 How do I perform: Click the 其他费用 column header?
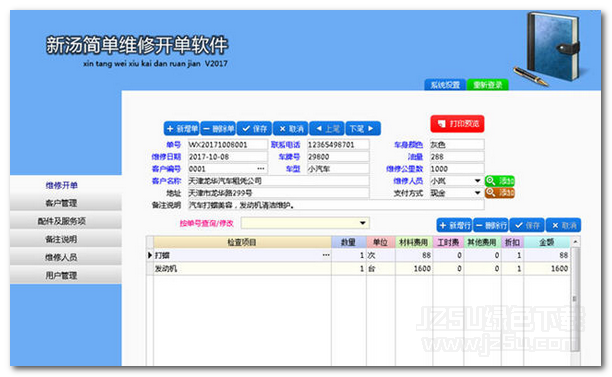pyautogui.click(x=482, y=242)
